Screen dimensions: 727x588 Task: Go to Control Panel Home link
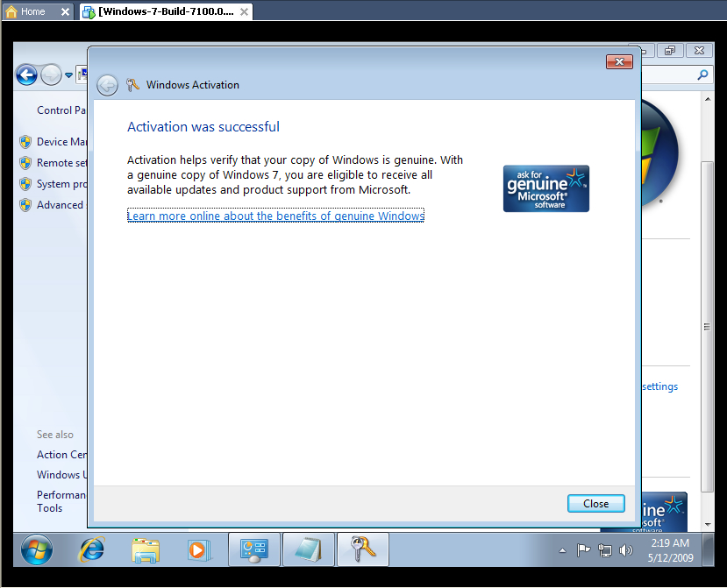pyautogui.click(x=61, y=110)
